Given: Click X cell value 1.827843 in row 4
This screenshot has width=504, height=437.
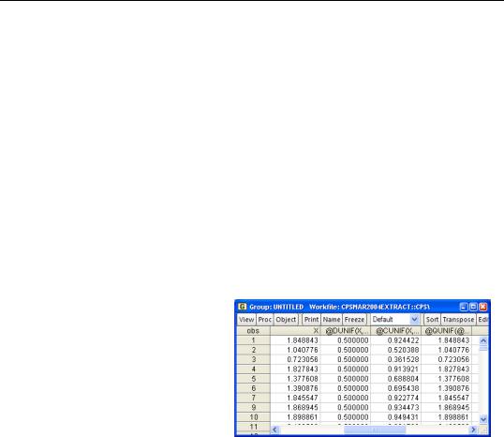Looking at the screenshot, I should click(295, 369).
